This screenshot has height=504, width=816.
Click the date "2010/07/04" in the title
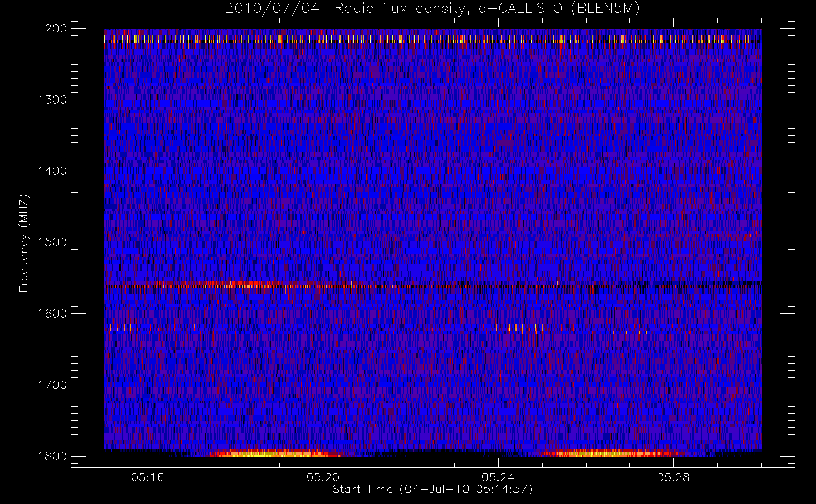(272, 9)
